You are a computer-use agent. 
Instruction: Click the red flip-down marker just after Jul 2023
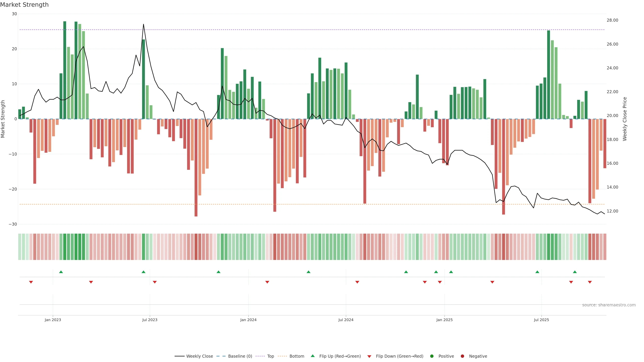(155, 282)
